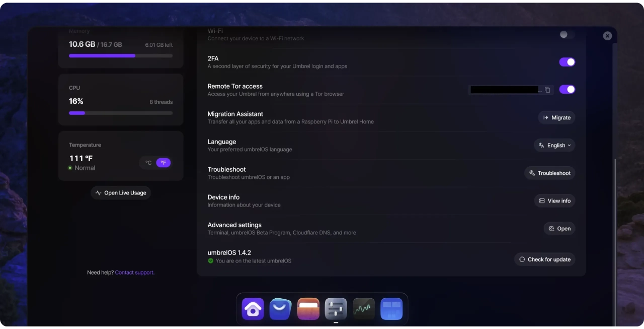Open Advanced settings

(x=559, y=228)
